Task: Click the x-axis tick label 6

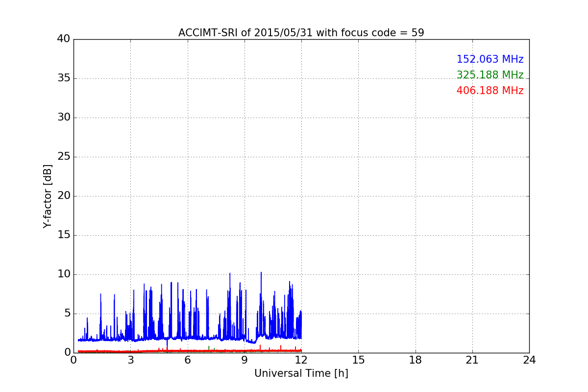Action: [188, 360]
